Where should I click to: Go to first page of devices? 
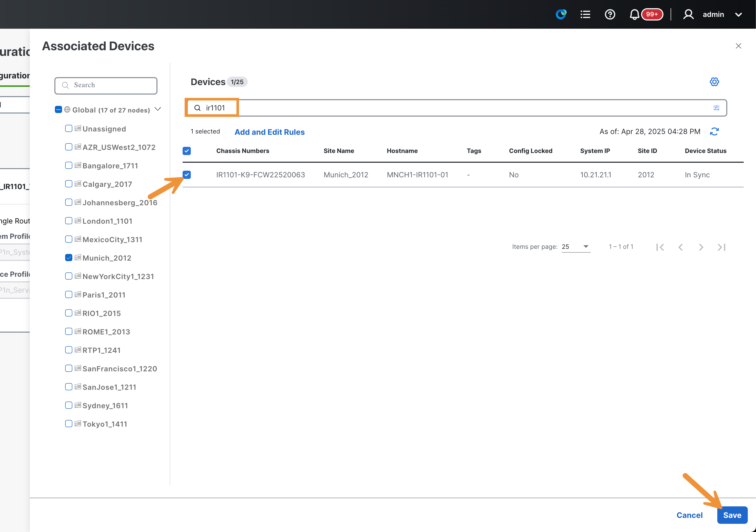(660, 247)
